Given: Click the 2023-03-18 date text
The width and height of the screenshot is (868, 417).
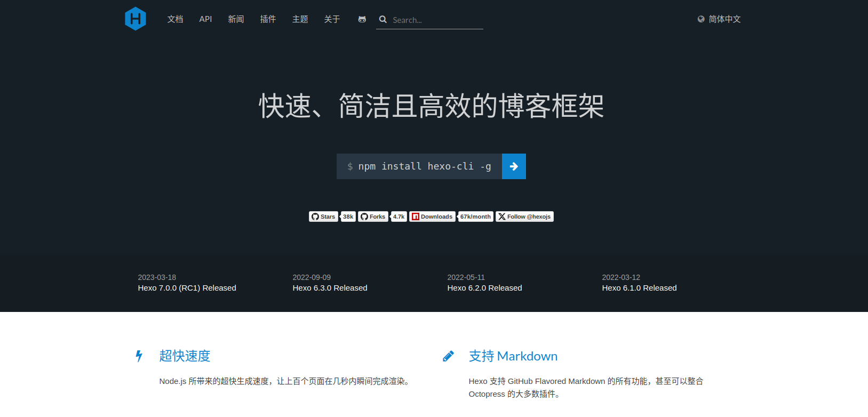Looking at the screenshot, I should click(157, 277).
